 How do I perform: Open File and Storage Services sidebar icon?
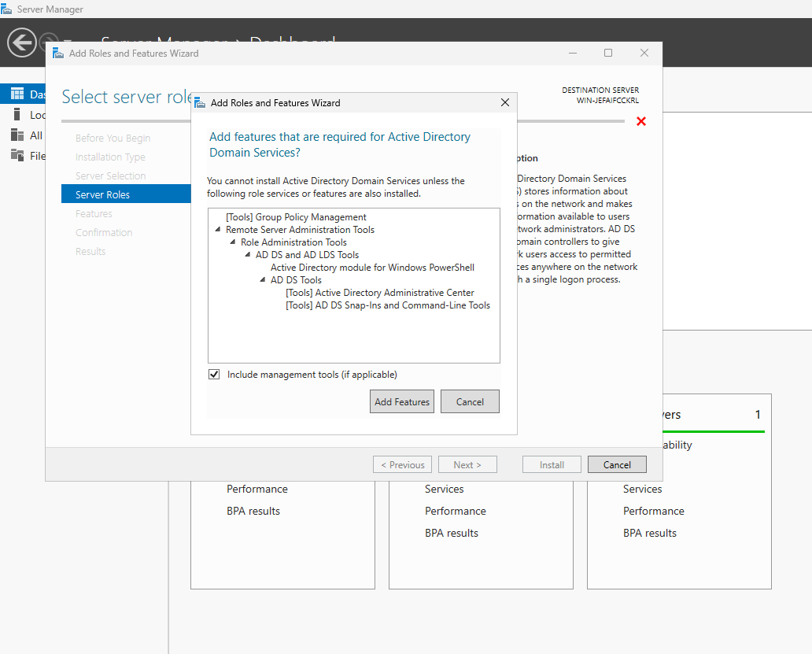(x=17, y=155)
